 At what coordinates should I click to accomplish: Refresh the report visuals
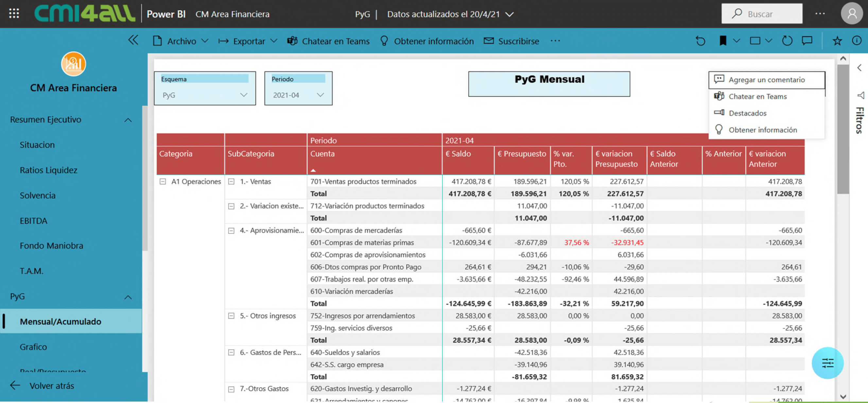787,41
